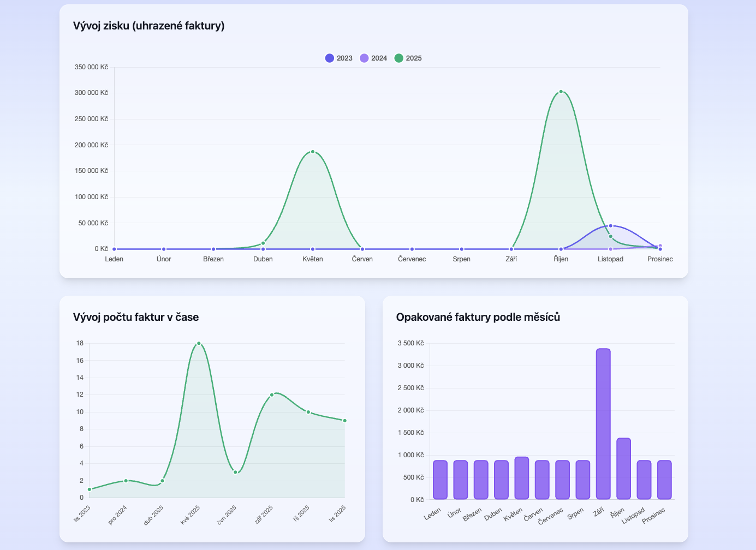
Task: Click the light purple 2024 legend dot
Action: click(364, 58)
